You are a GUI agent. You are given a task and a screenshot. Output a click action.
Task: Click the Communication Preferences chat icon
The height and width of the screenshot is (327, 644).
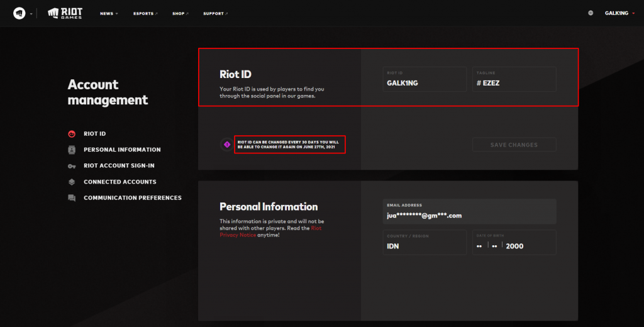click(x=72, y=198)
